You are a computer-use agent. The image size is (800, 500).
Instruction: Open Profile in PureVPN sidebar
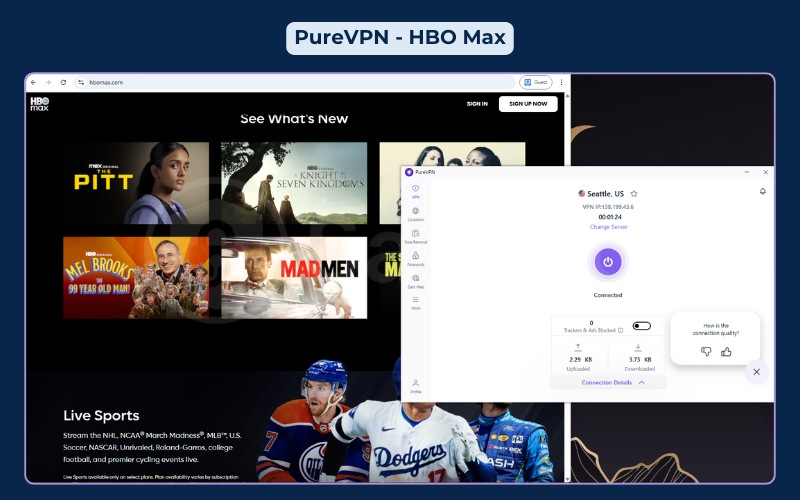point(415,387)
